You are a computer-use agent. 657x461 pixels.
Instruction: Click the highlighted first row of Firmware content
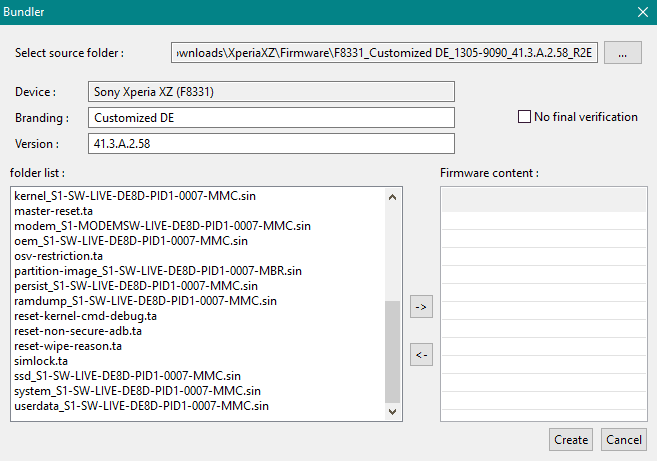[x=543, y=200]
